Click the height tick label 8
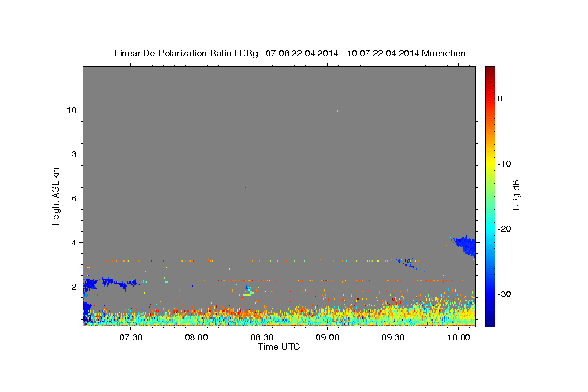The width and height of the screenshot is (588, 392). click(x=75, y=154)
